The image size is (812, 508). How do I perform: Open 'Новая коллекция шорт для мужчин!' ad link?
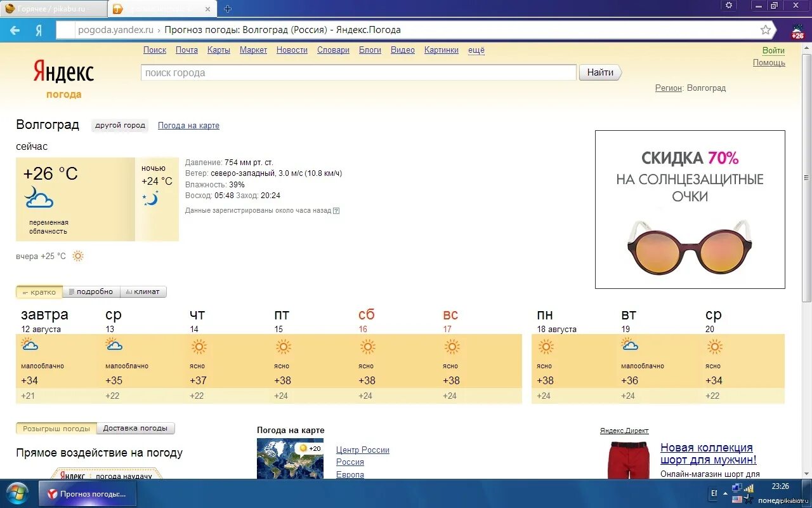[709, 454]
